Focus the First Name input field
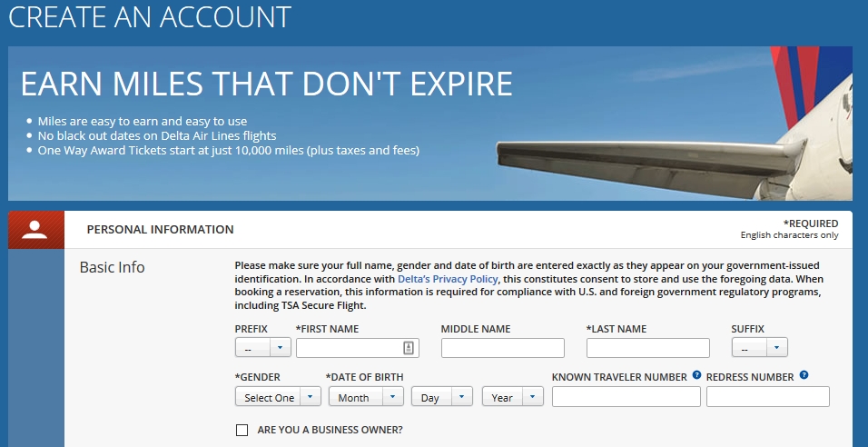This screenshot has width=868, height=447. [358, 348]
